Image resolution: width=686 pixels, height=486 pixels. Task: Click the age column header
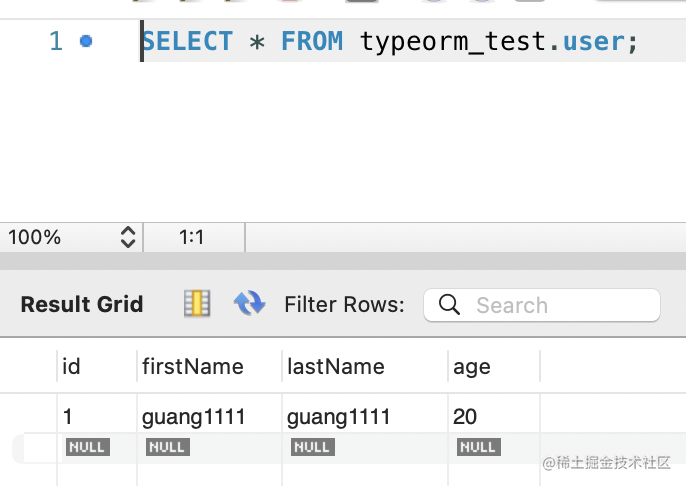[x=472, y=367]
